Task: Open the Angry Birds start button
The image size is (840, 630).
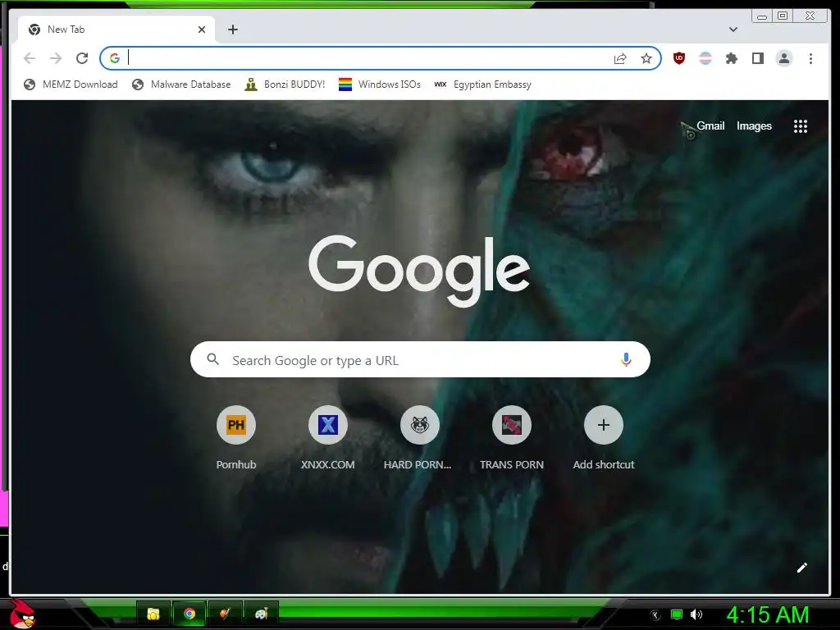Action: point(22,614)
